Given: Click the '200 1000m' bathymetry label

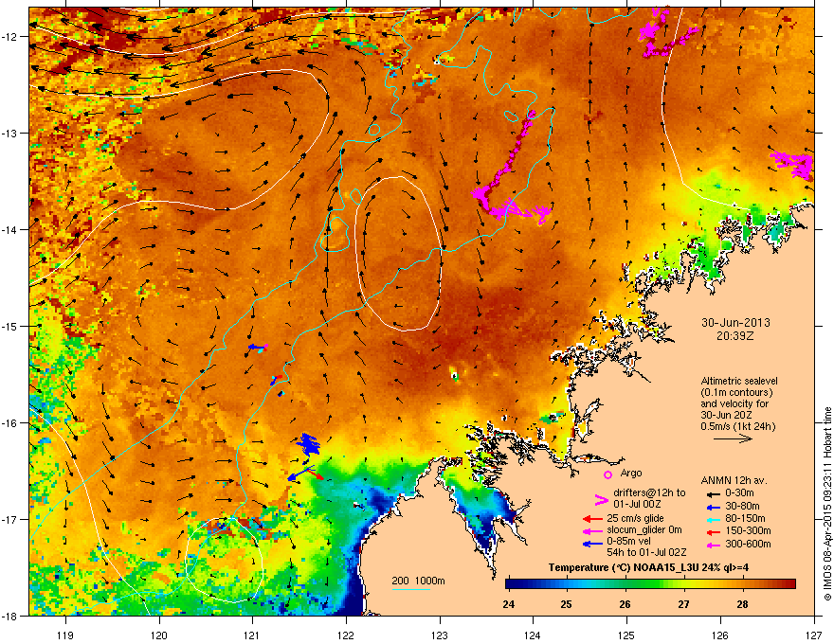Looking at the screenshot, I should tap(418, 581).
